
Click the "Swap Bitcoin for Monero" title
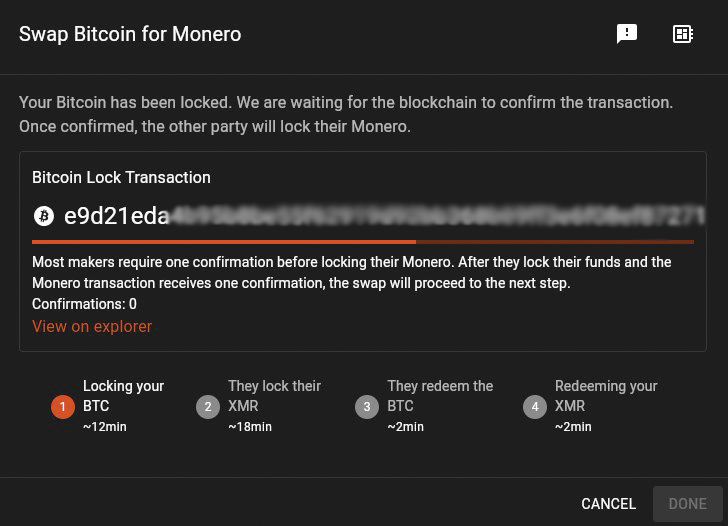[x=130, y=34]
